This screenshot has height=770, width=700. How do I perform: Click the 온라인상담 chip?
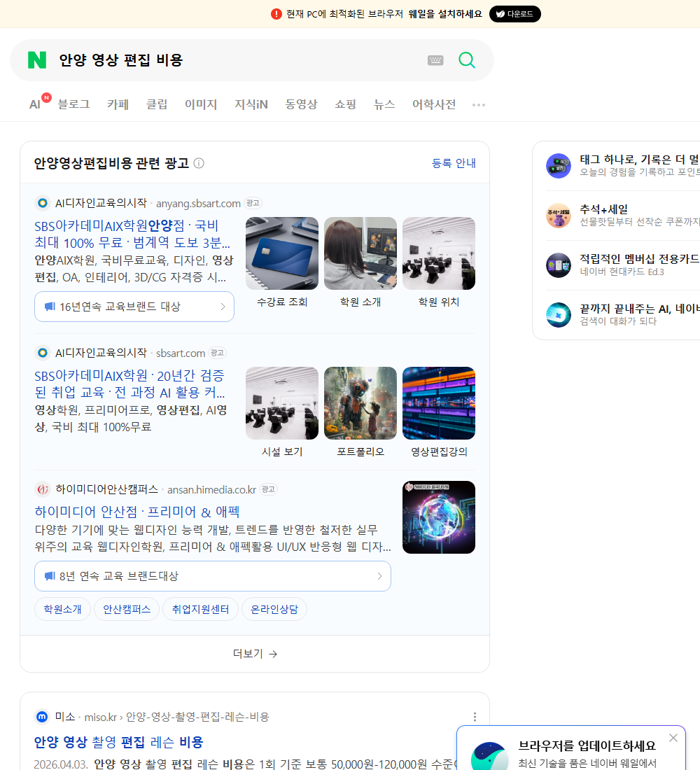tap(274, 609)
